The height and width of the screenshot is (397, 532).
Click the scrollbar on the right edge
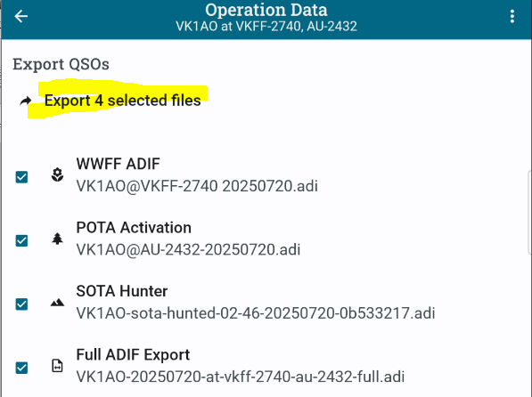point(529,212)
